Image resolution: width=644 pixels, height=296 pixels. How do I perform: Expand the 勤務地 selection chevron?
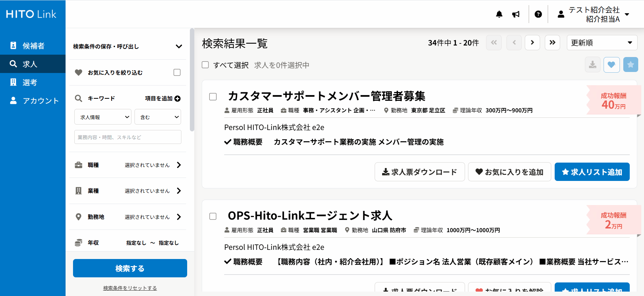tap(179, 217)
